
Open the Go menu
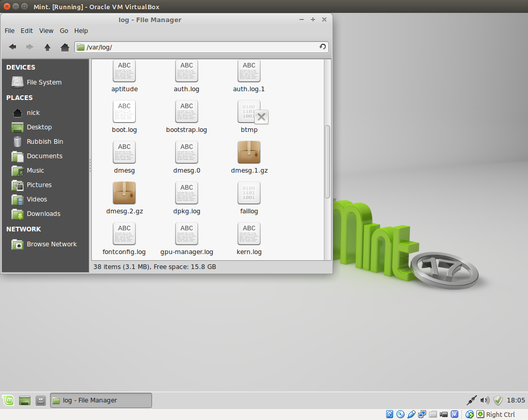pyautogui.click(x=64, y=30)
